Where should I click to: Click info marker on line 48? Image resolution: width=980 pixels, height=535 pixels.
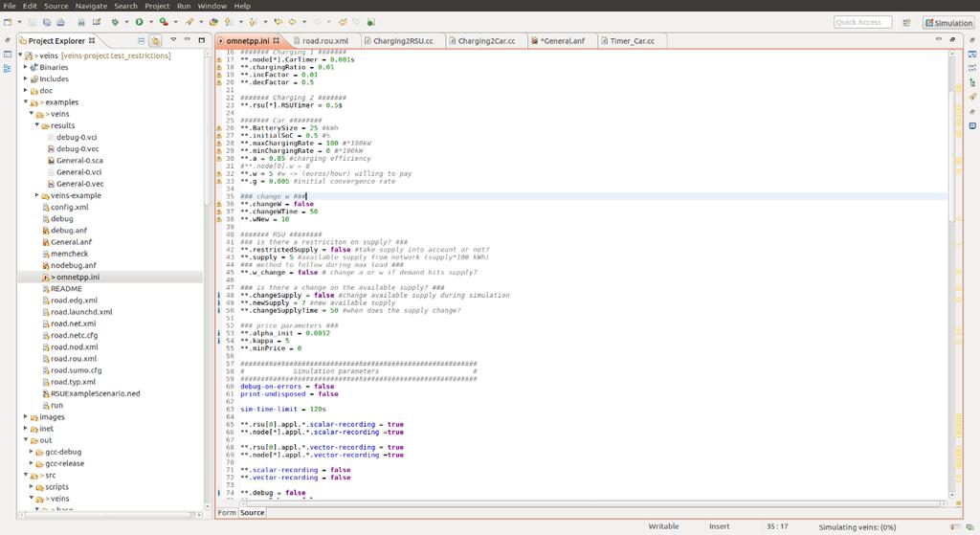click(x=219, y=295)
